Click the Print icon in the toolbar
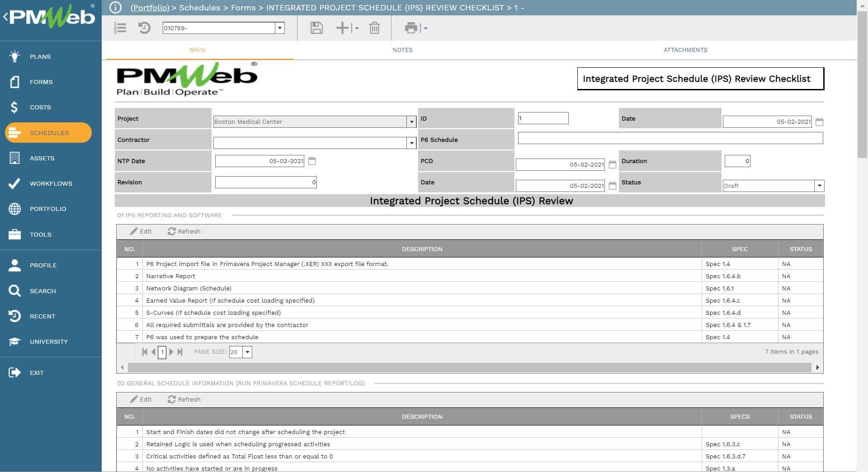 click(x=411, y=28)
